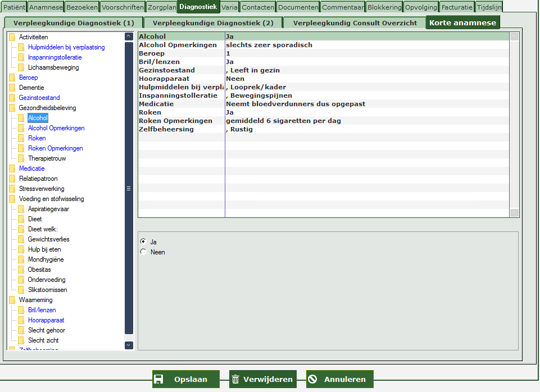Click the floppy disk icon on Opslaan
This screenshot has width=540, height=392.
[159, 379]
